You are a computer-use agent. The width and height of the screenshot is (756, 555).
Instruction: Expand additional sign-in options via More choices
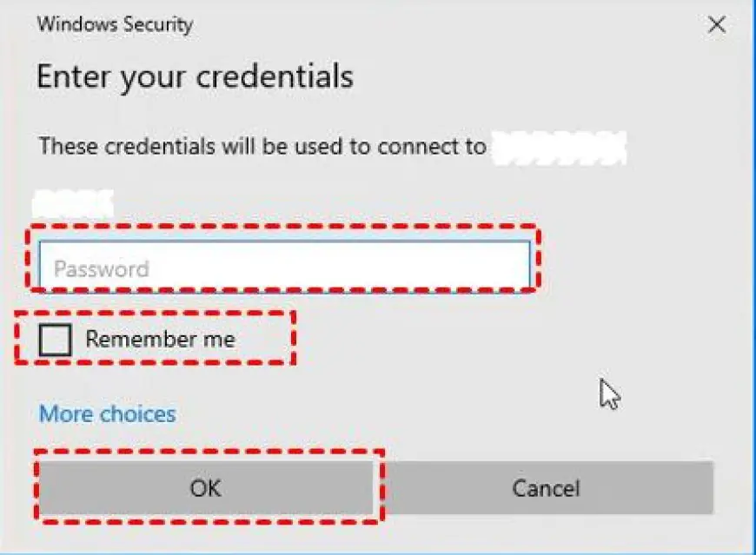pos(108,413)
